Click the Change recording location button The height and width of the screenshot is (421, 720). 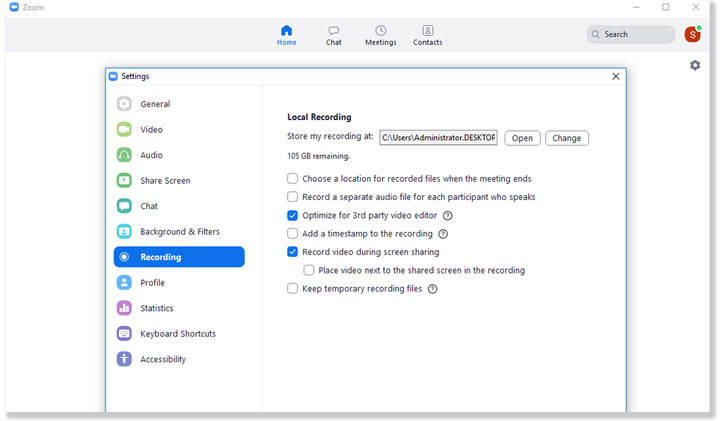click(x=566, y=138)
